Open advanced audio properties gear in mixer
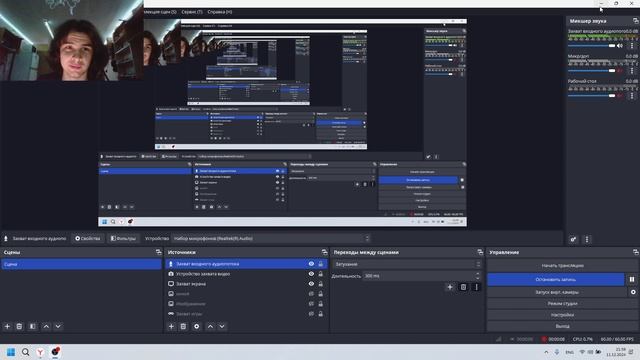The width and height of the screenshot is (640, 360). tap(573, 239)
